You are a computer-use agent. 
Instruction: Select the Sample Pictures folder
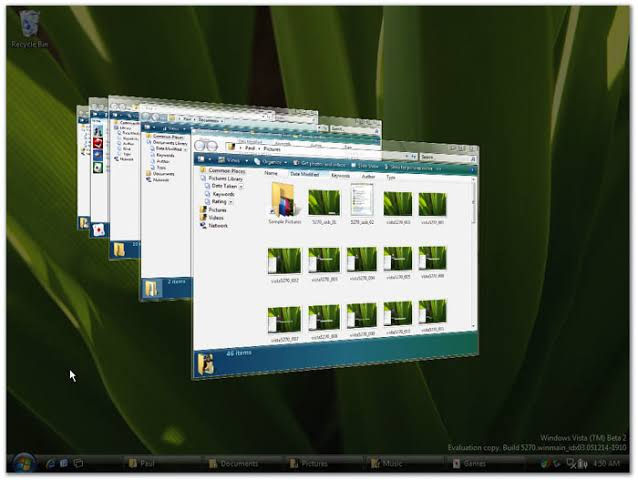click(x=285, y=203)
